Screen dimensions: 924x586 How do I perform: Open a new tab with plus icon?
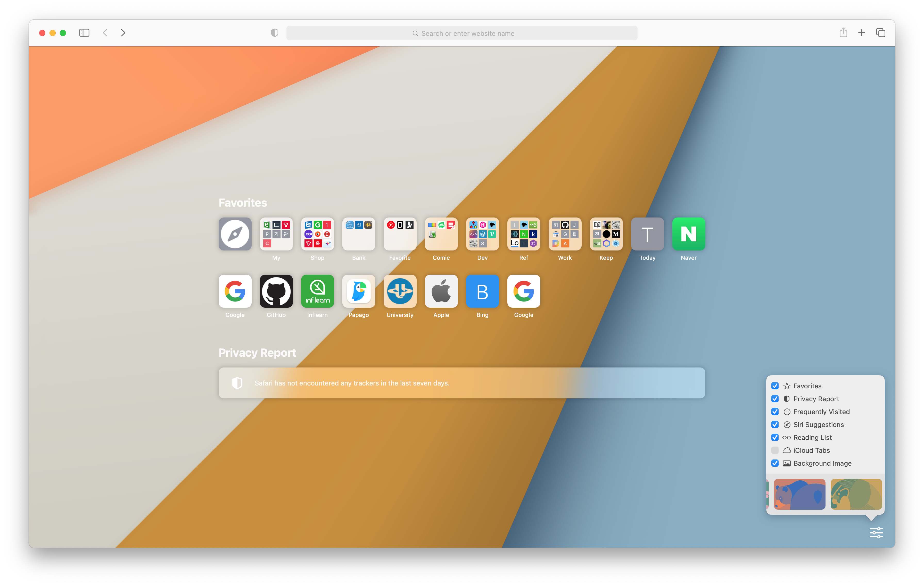coord(861,33)
